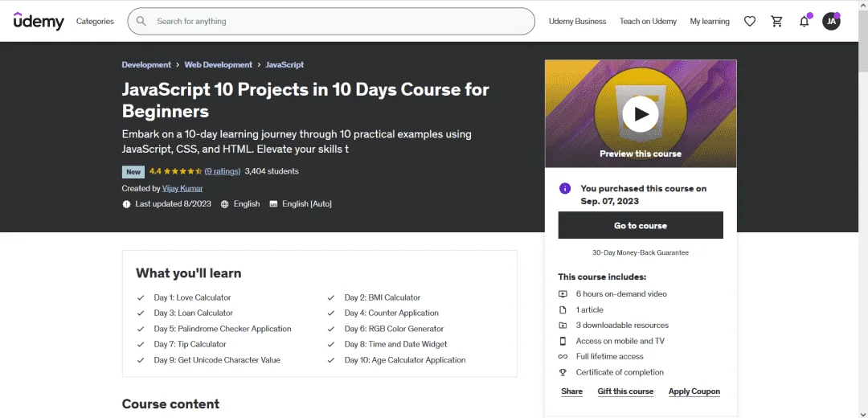Click the course title heading
The image size is (868, 418).
305,100
